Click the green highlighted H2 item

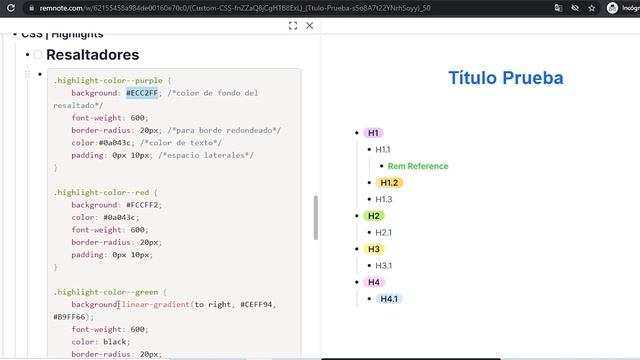click(x=374, y=216)
